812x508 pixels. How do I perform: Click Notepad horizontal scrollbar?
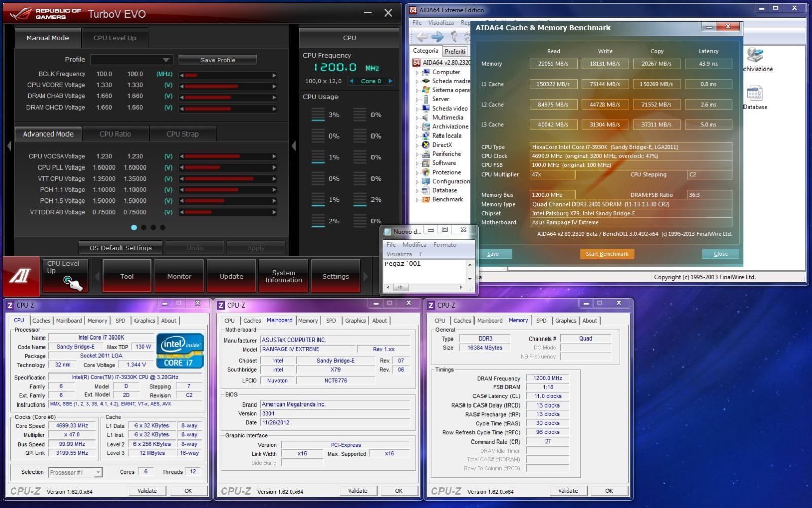click(x=425, y=287)
